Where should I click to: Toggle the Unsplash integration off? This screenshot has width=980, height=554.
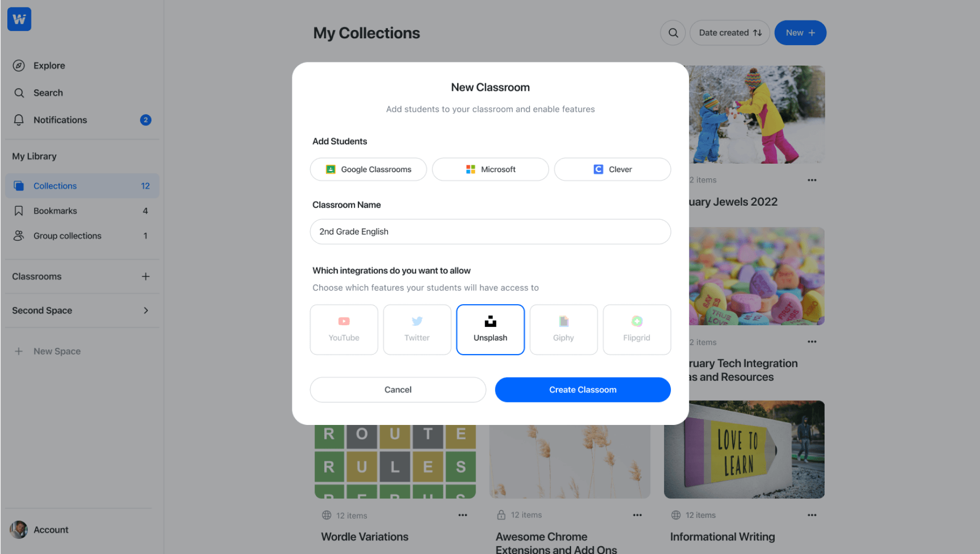coord(490,329)
